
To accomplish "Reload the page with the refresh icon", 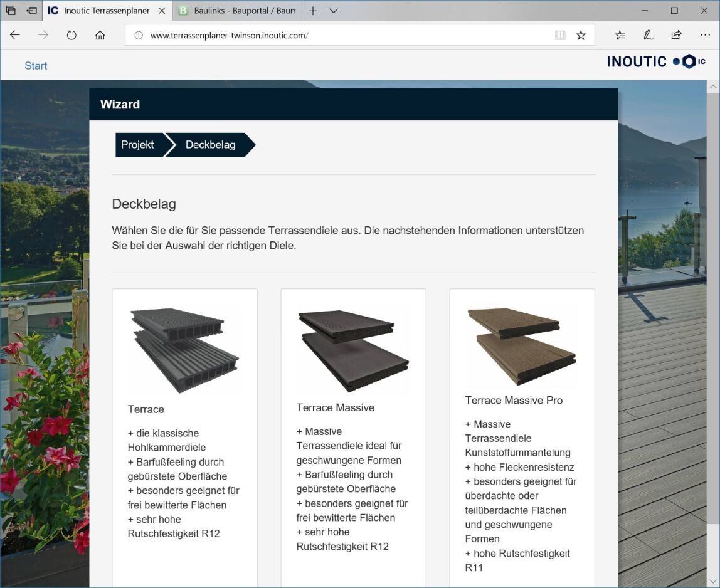I will (x=71, y=35).
